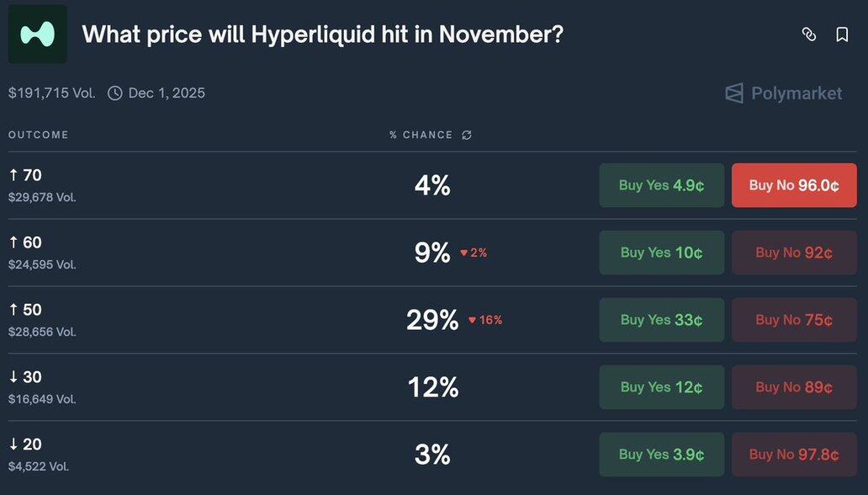This screenshot has height=495, width=868.
Task: Buy Yes at 10¢ for ↑ 60
Action: 661,253
